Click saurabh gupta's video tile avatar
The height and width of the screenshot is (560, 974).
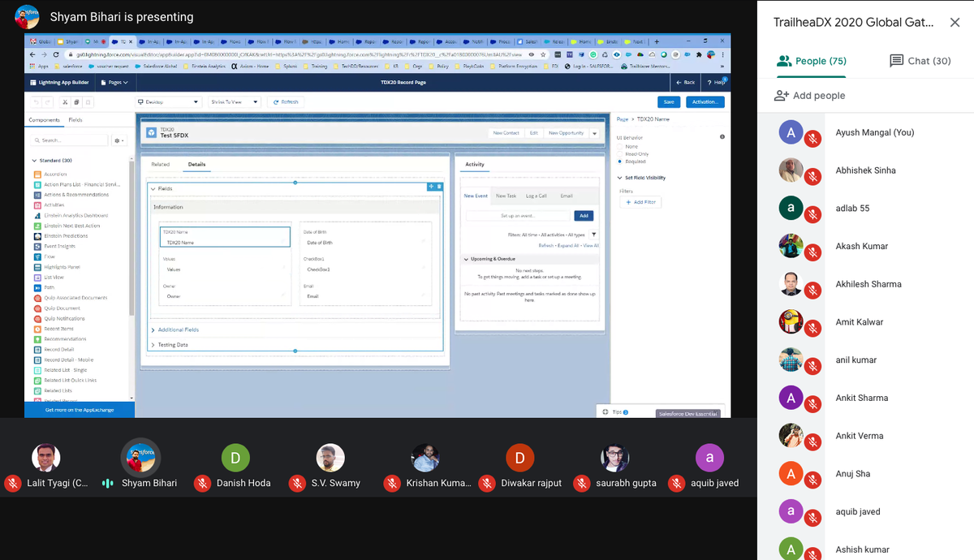[x=614, y=458]
